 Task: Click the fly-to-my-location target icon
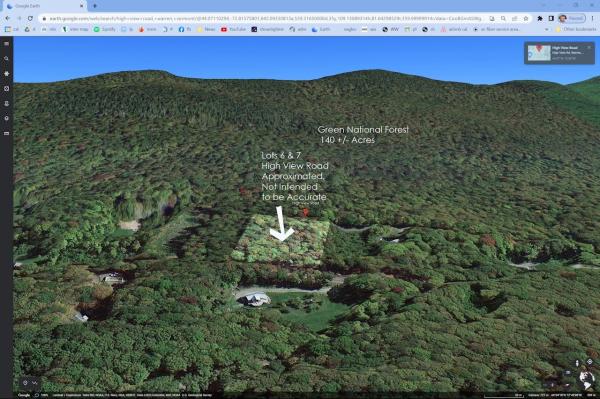590,362
